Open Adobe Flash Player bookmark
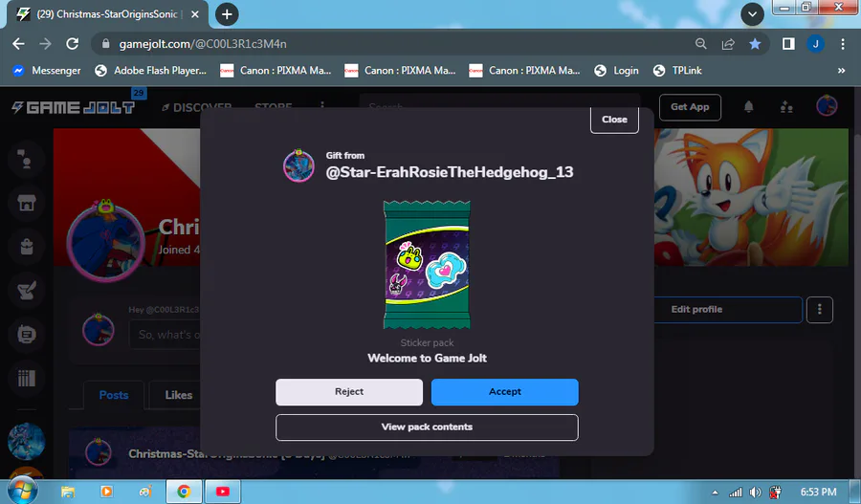 (150, 71)
